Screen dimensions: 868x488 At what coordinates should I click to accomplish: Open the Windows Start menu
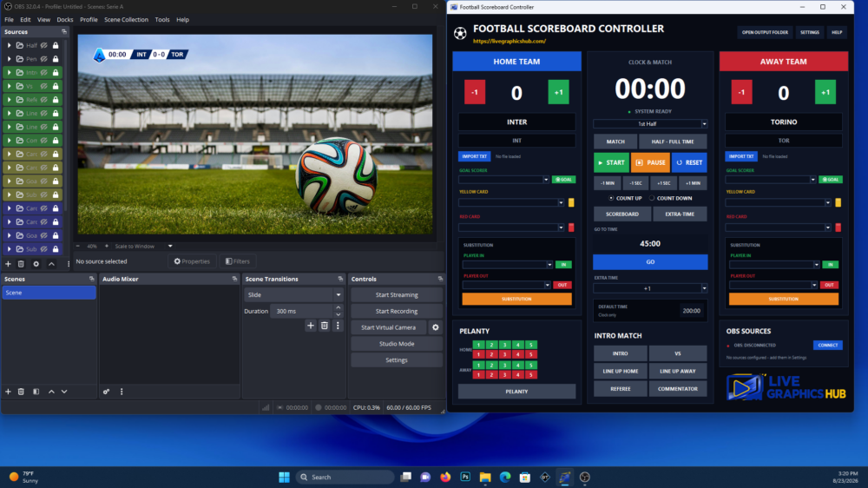click(284, 477)
